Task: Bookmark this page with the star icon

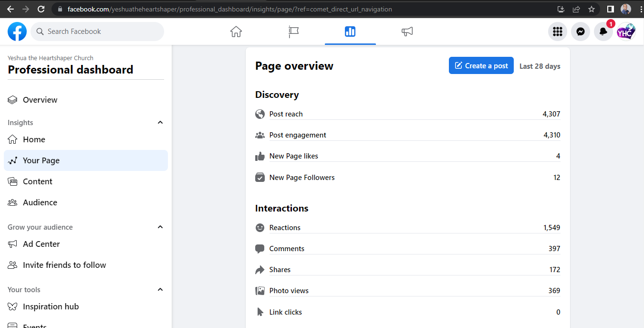Action: [592, 9]
